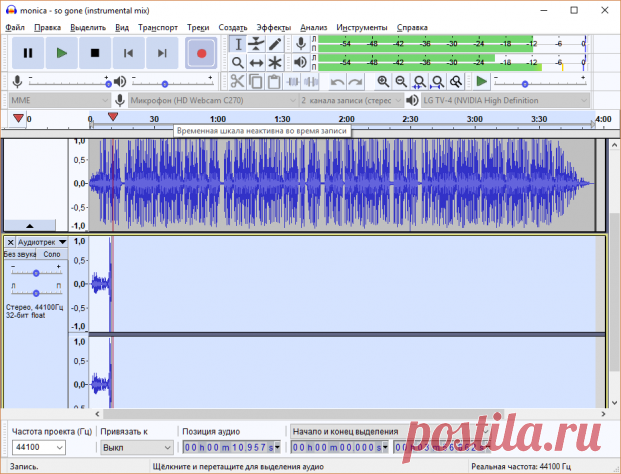The image size is (621, 474).
Task: Click the playback level meter
Action: point(452,62)
